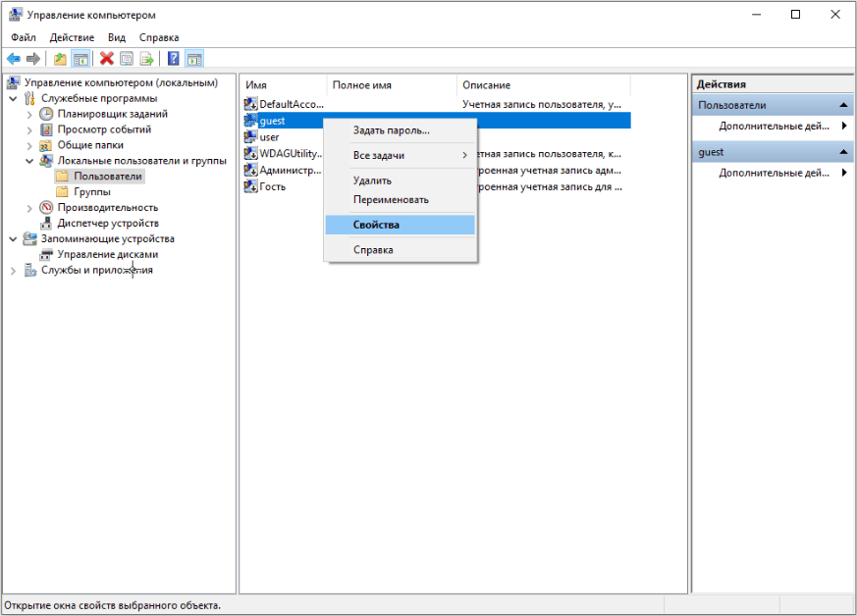Select the user account icon

(251, 137)
